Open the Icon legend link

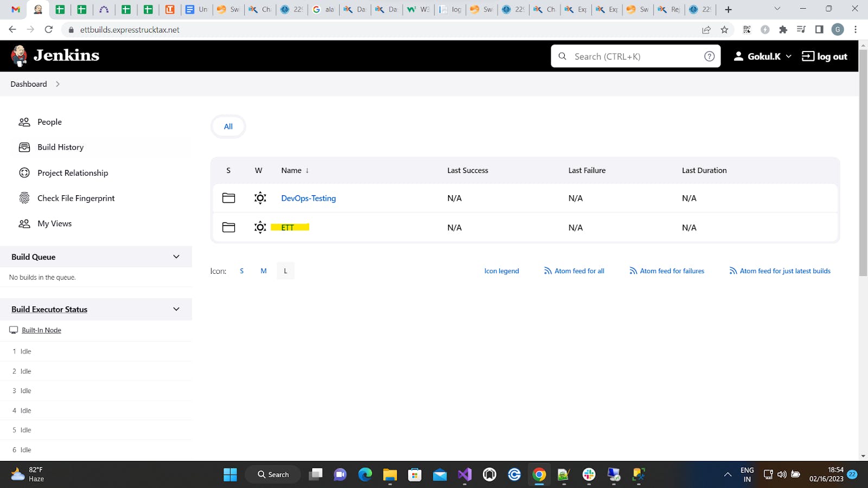coord(501,271)
